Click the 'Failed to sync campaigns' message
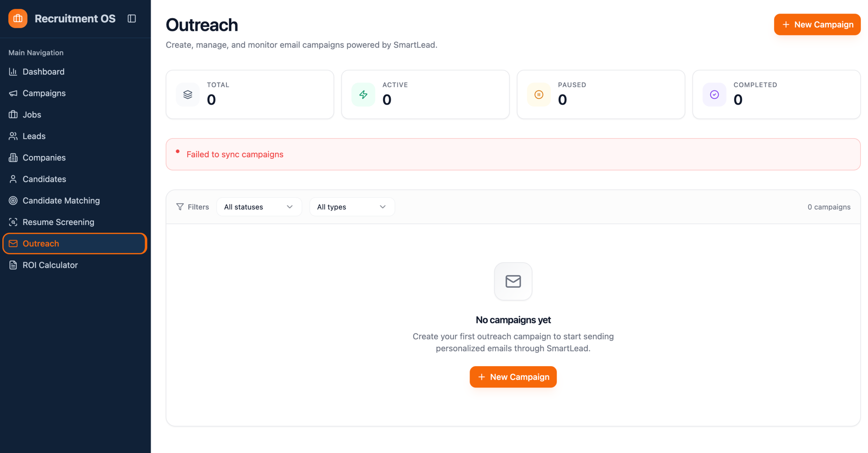868x453 pixels. (235, 154)
